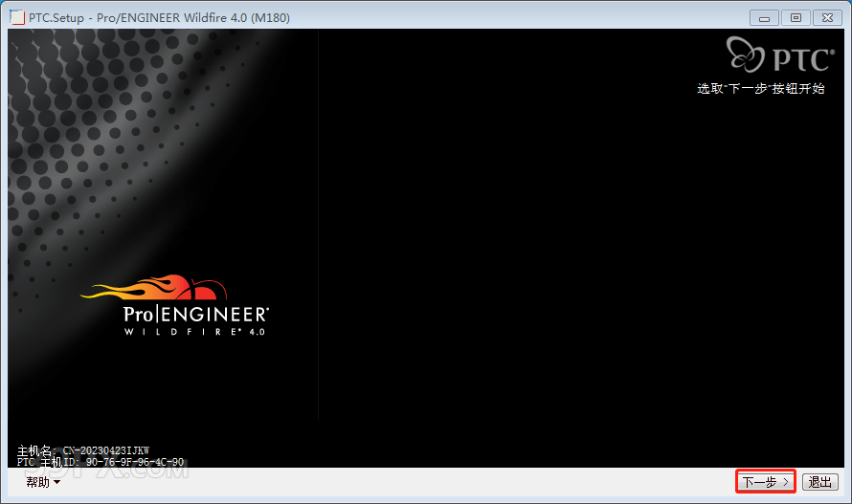Click the PTC host ID 90-76-9F-96-4C-90

tap(135, 462)
